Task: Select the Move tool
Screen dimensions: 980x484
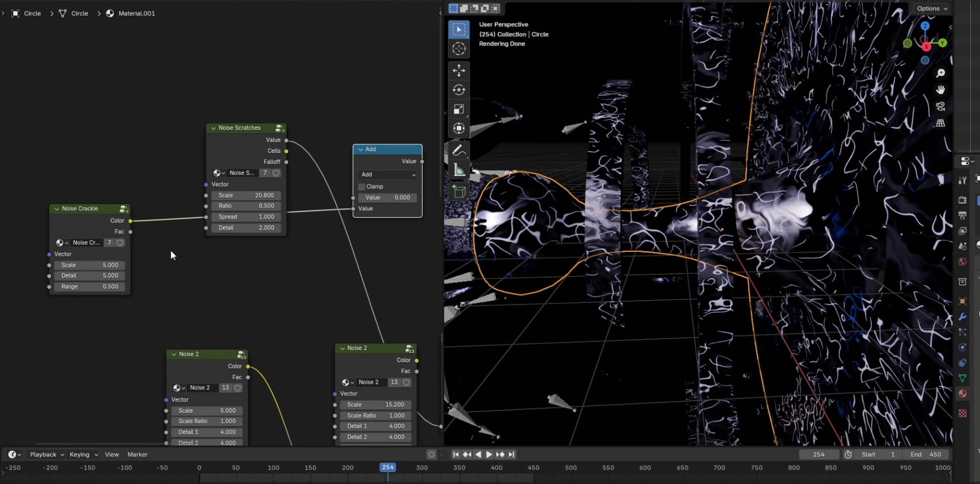Action: 458,71
